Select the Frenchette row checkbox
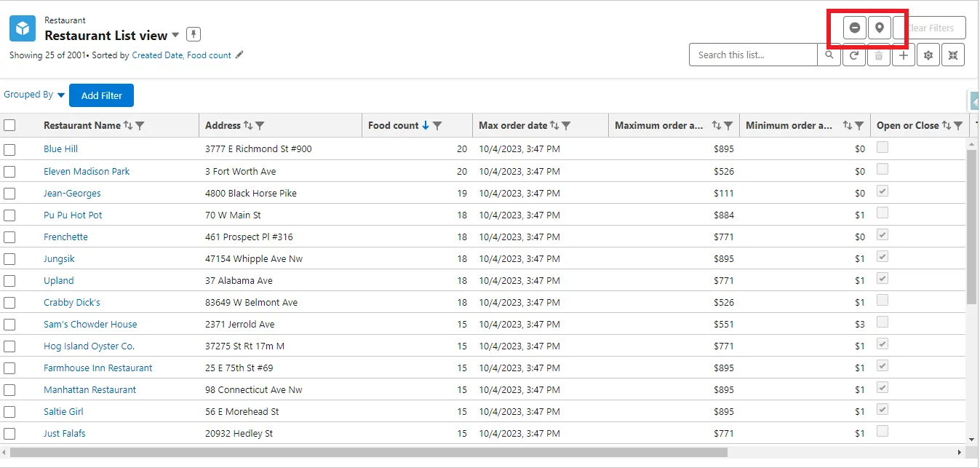Screen dimensions: 980x468 [9, 237]
